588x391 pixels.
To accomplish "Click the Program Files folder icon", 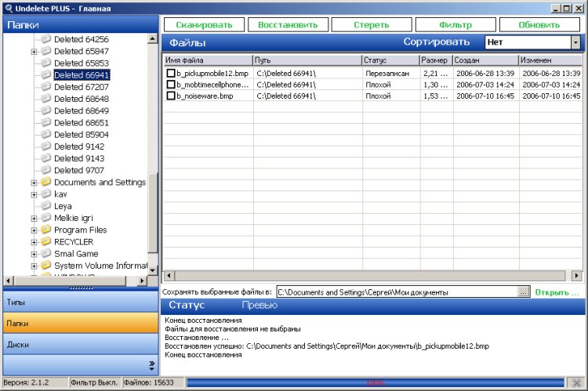I will pyautogui.click(x=45, y=230).
